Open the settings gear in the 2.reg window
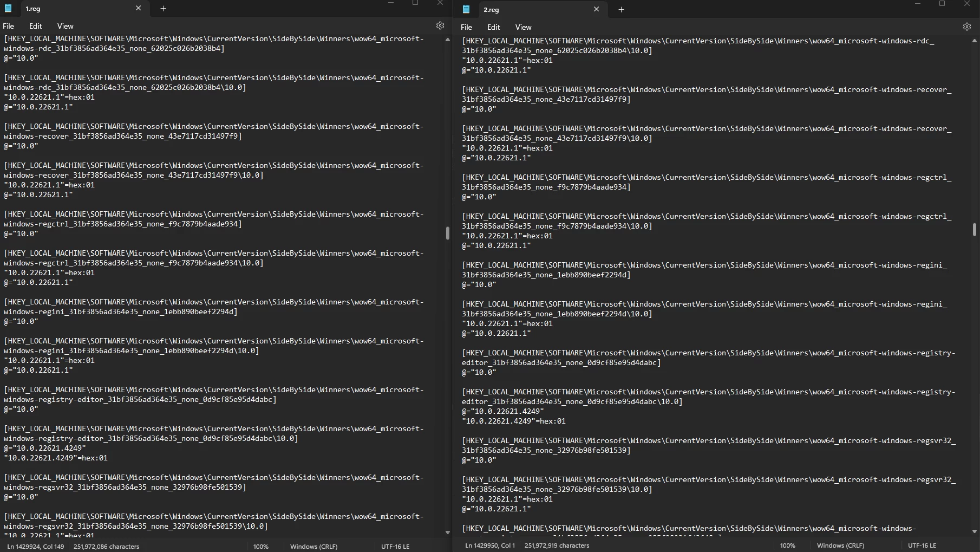The height and width of the screenshot is (552, 980). 966,27
